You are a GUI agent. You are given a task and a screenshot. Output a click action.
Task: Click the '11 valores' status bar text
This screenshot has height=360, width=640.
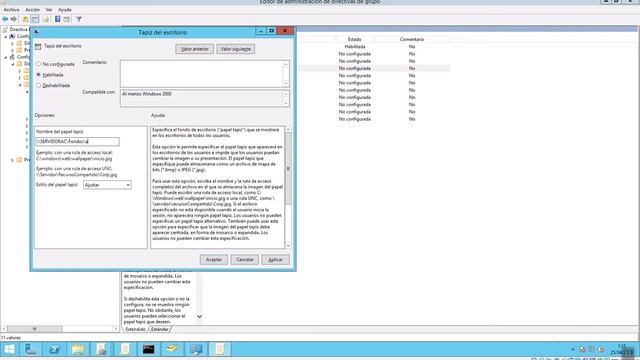click(x=11, y=338)
